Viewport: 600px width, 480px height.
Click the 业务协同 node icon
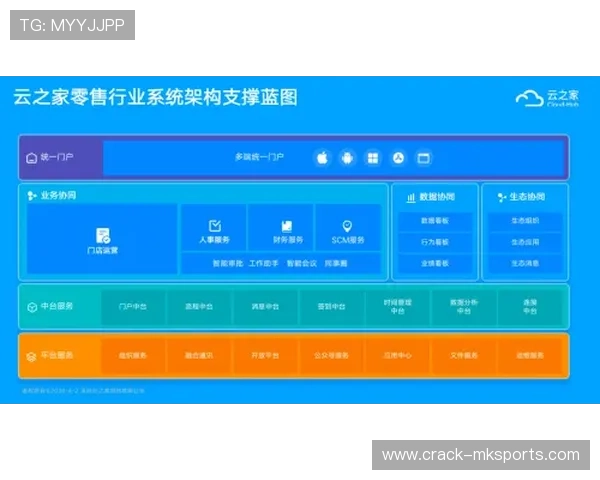tap(32, 196)
